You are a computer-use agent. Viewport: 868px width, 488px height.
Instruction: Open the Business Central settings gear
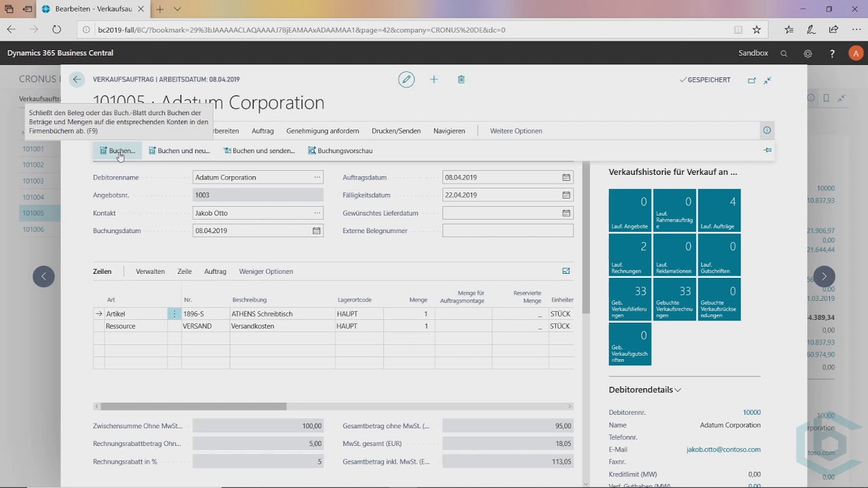click(x=808, y=54)
